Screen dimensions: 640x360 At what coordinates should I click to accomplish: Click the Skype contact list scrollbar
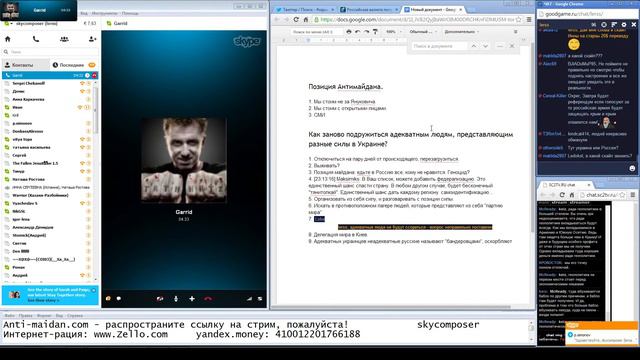pyautogui.click(x=96, y=110)
